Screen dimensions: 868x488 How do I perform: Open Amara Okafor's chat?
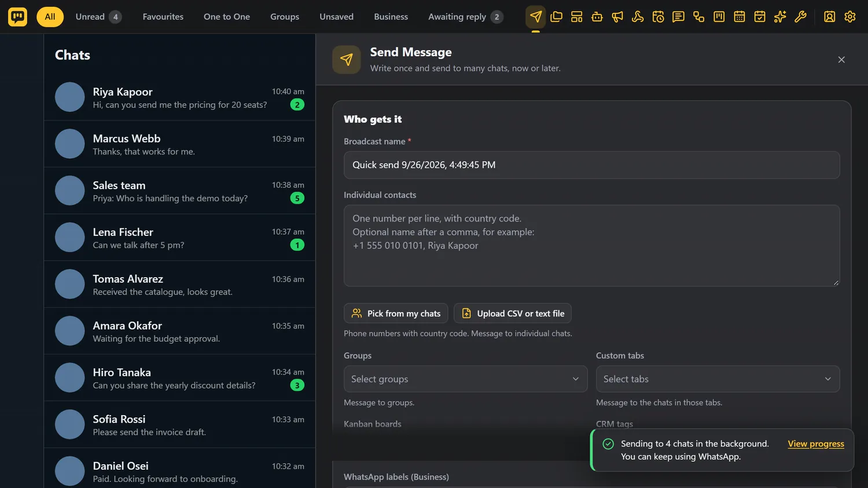click(179, 331)
